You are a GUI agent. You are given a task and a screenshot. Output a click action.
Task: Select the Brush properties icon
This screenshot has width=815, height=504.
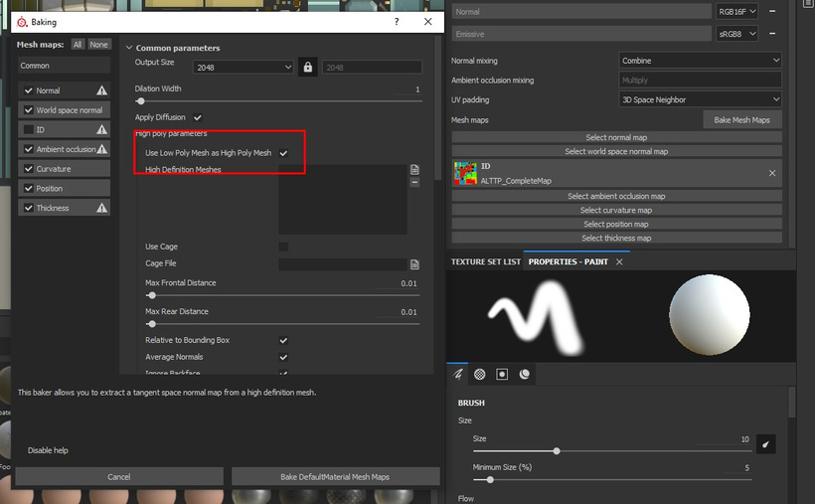(458, 375)
